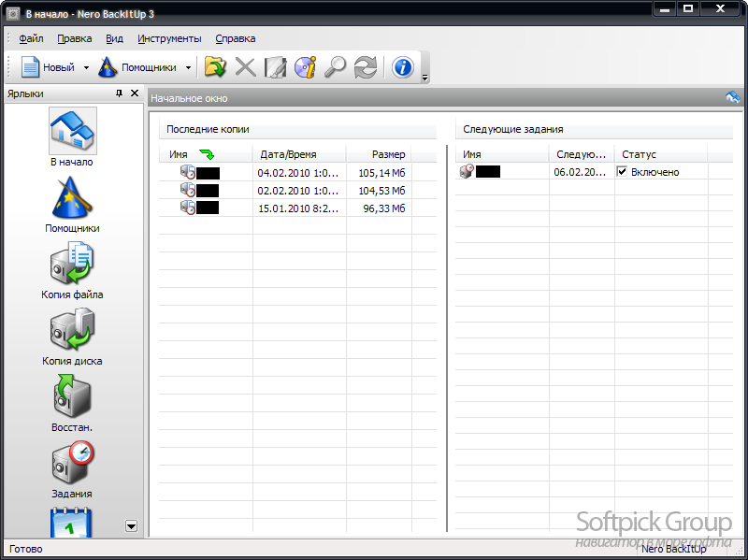
Task: Pin the Ярлыки panel
Action: click(x=119, y=93)
